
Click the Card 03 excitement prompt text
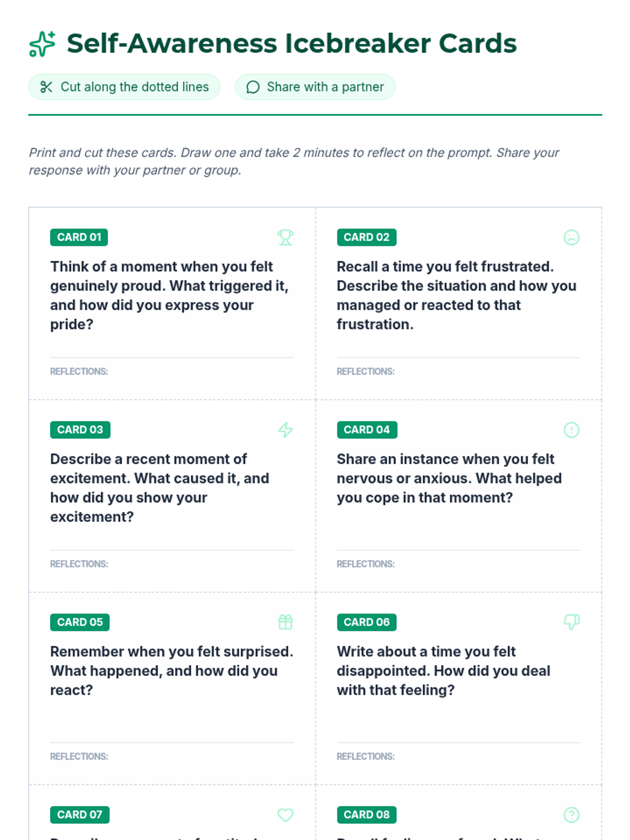click(x=160, y=488)
